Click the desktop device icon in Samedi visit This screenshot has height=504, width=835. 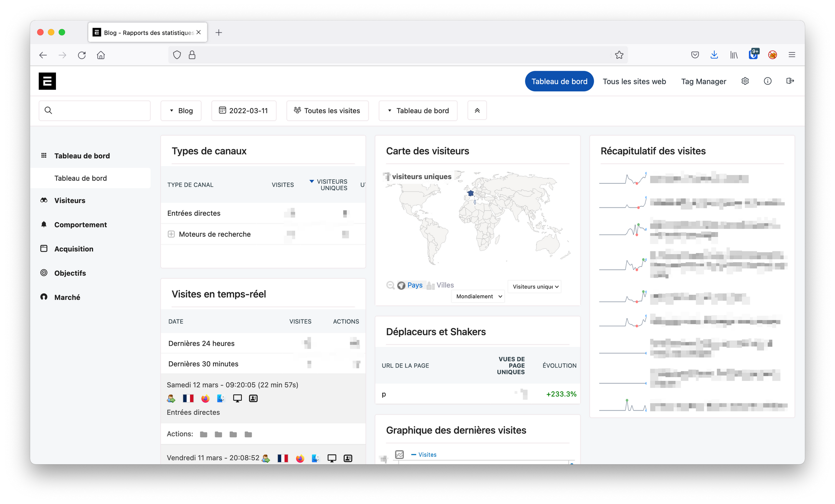click(237, 398)
